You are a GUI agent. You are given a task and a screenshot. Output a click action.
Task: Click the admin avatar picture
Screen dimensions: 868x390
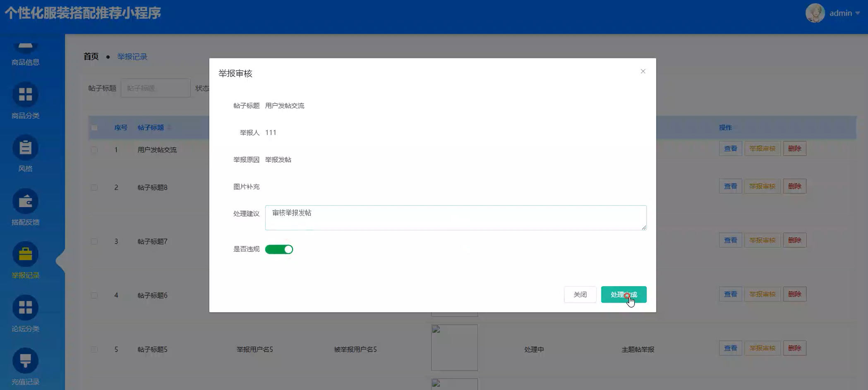click(x=815, y=13)
